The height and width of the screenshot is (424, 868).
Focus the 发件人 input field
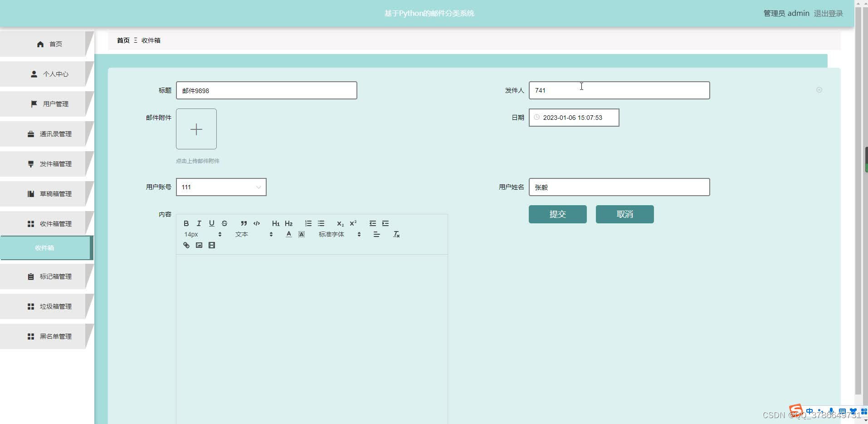click(619, 90)
